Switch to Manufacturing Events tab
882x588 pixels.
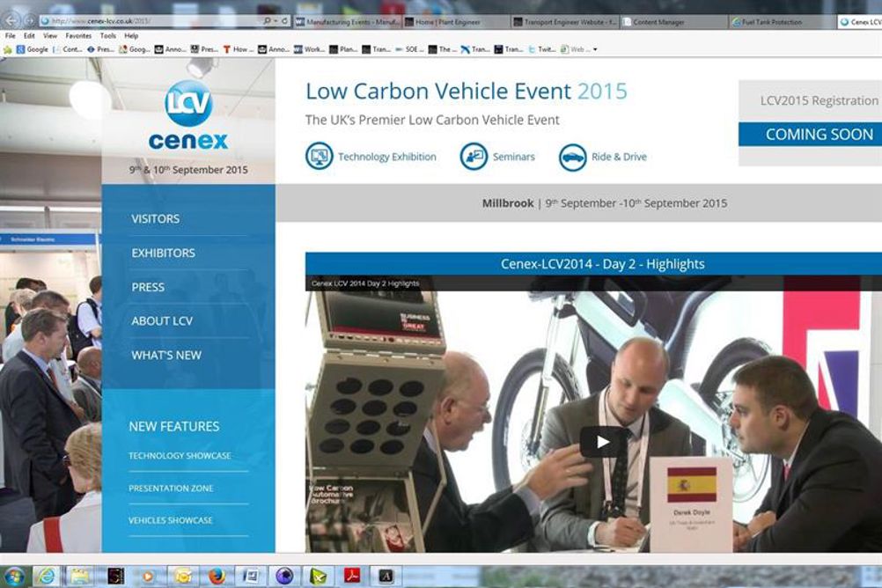[349, 22]
